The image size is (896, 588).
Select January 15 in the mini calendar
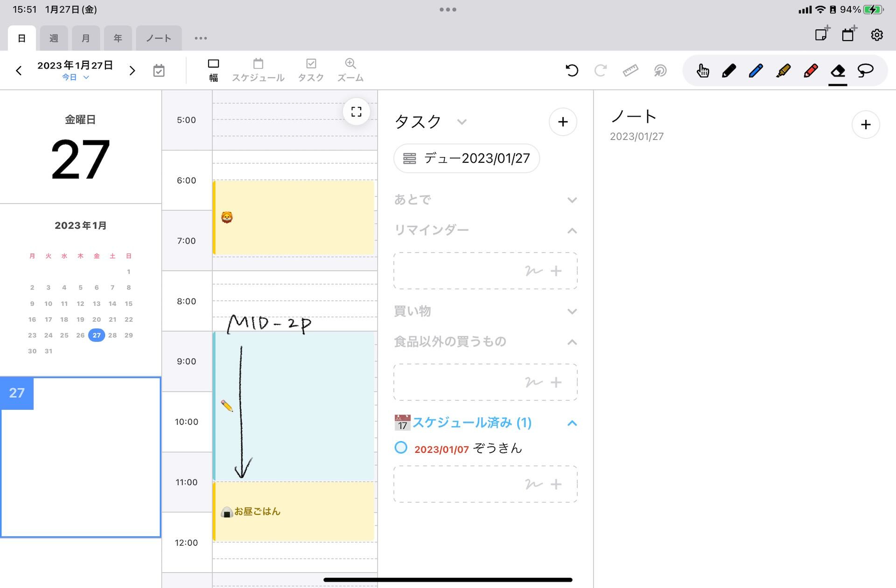(x=128, y=303)
